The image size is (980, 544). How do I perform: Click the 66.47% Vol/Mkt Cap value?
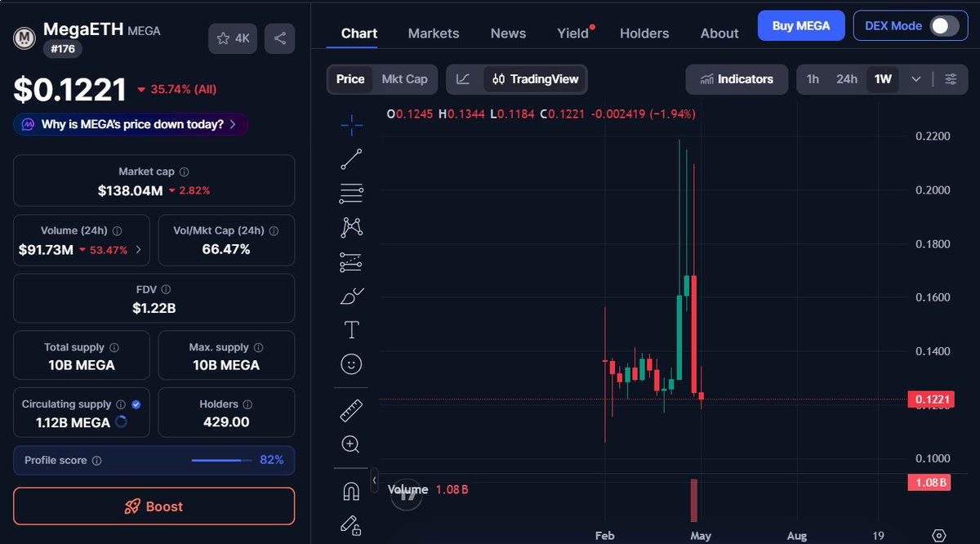226,249
